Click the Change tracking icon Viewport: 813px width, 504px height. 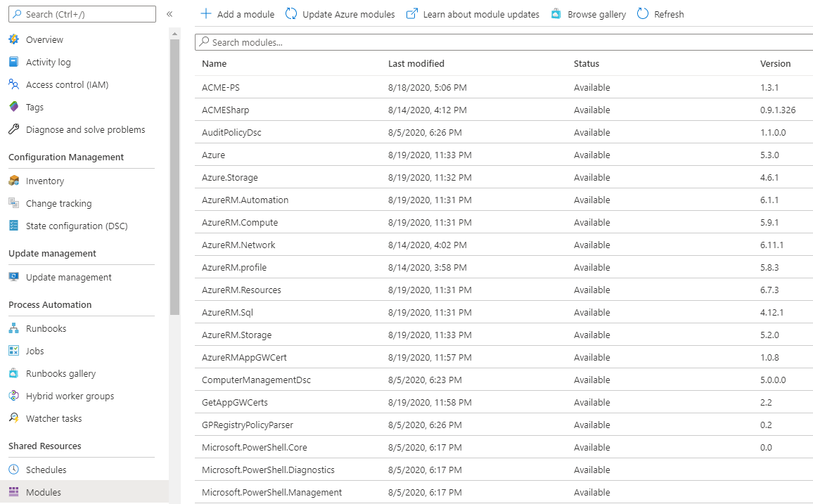tap(14, 203)
